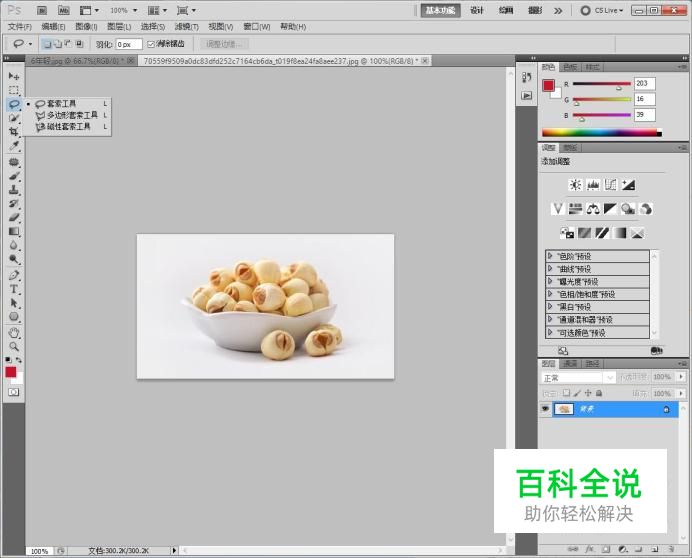This screenshot has width=692, height=558.
Task: Click the red foreground color swatch in toolbox
Action: [11, 372]
